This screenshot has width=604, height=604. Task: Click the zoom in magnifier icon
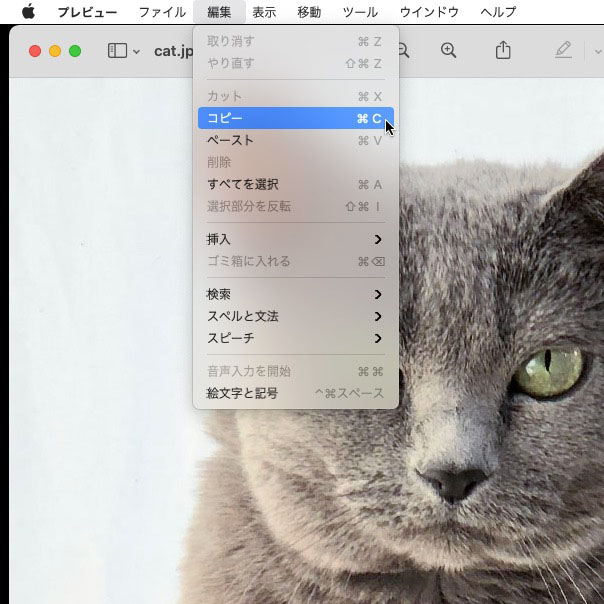[x=448, y=50]
